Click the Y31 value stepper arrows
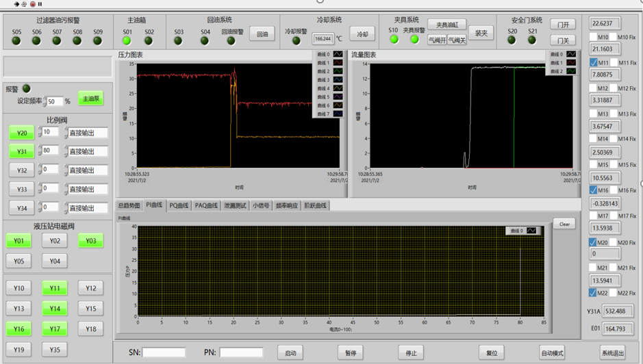This screenshot has width=643, height=364. point(40,151)
